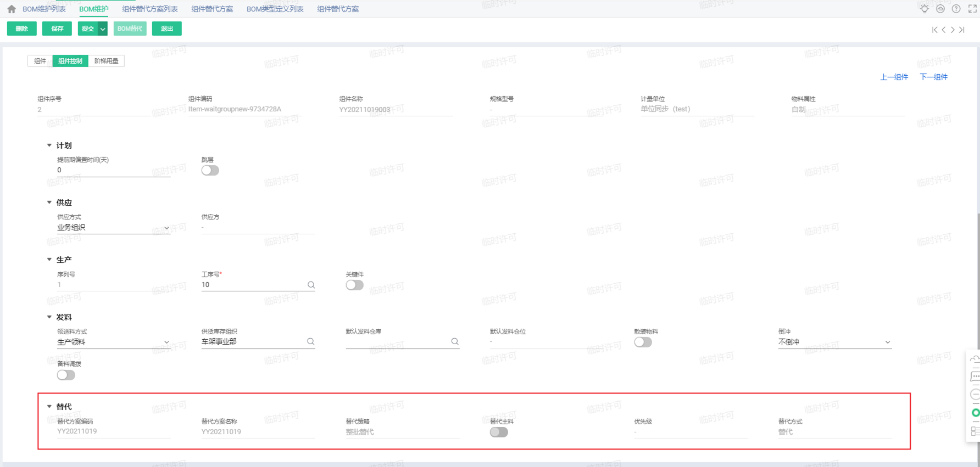Screen dimensions: 980x467
Task: Click 组件编码 value Item-waitgroupnew-9734728A
Action: (235, 109)
